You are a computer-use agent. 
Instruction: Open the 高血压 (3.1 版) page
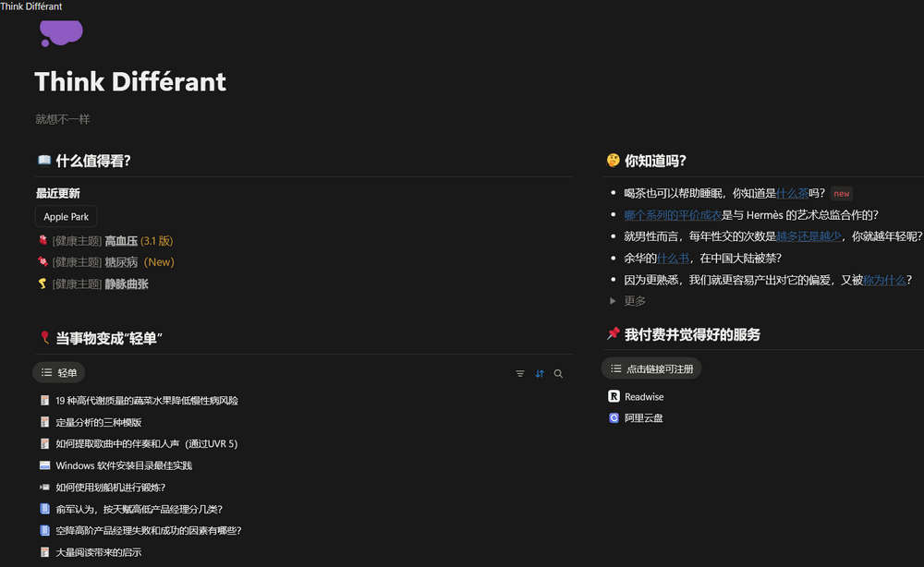113,241
